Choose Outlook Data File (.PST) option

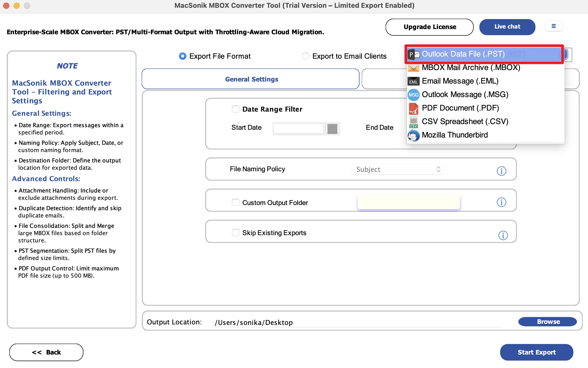click(484, 54)
